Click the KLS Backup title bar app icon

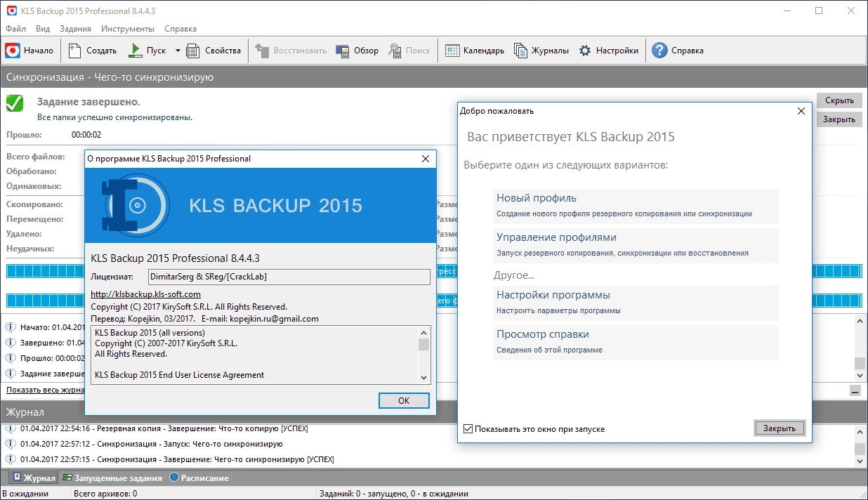[x=11, y=11]
